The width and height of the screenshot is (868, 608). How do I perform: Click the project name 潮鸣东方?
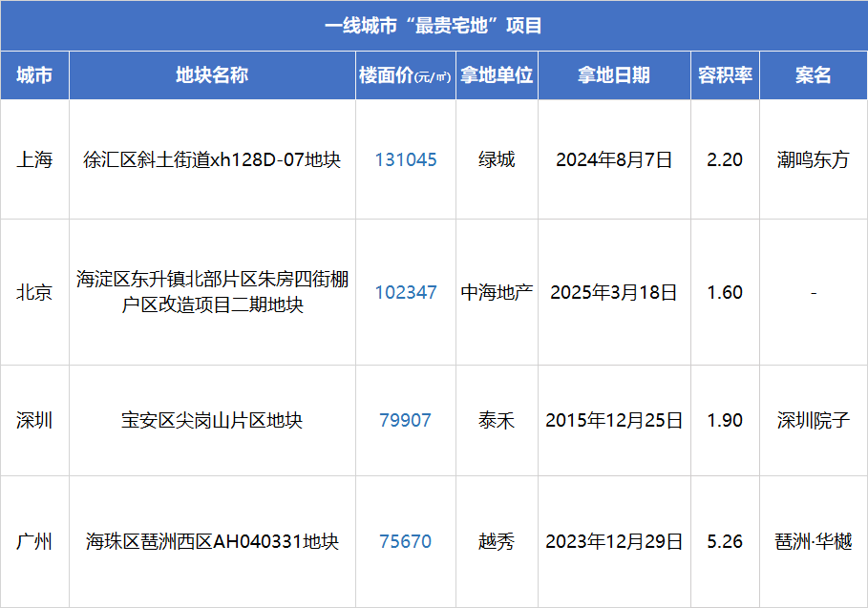point(814,159)
